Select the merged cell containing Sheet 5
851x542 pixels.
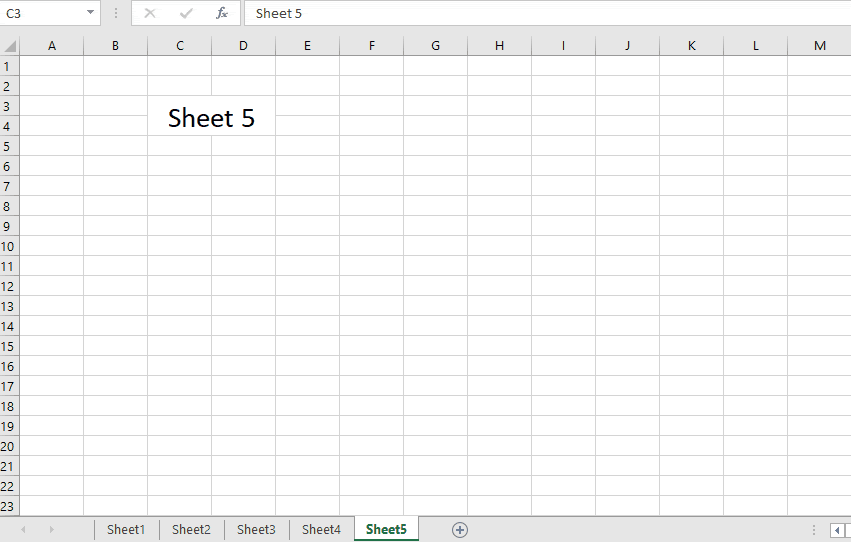[x=211, y=116]
